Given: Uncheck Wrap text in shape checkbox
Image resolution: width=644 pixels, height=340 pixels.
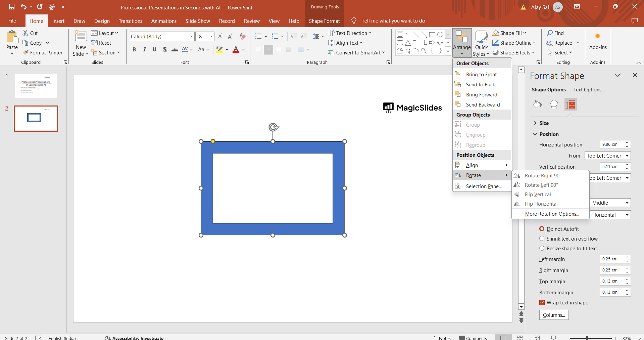Looking at the screenshot, I should point(542,302).
